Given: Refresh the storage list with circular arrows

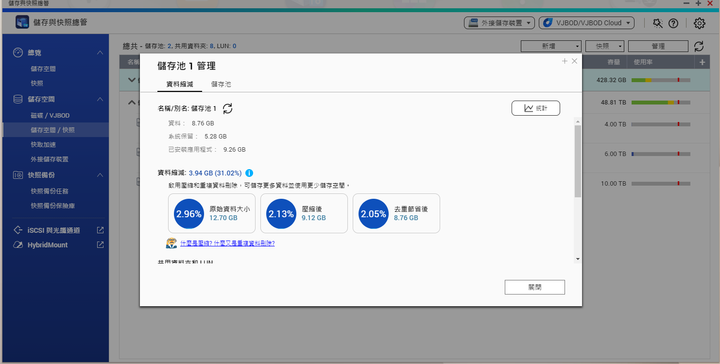Looking at the screenshot, I should coord(698,46).
